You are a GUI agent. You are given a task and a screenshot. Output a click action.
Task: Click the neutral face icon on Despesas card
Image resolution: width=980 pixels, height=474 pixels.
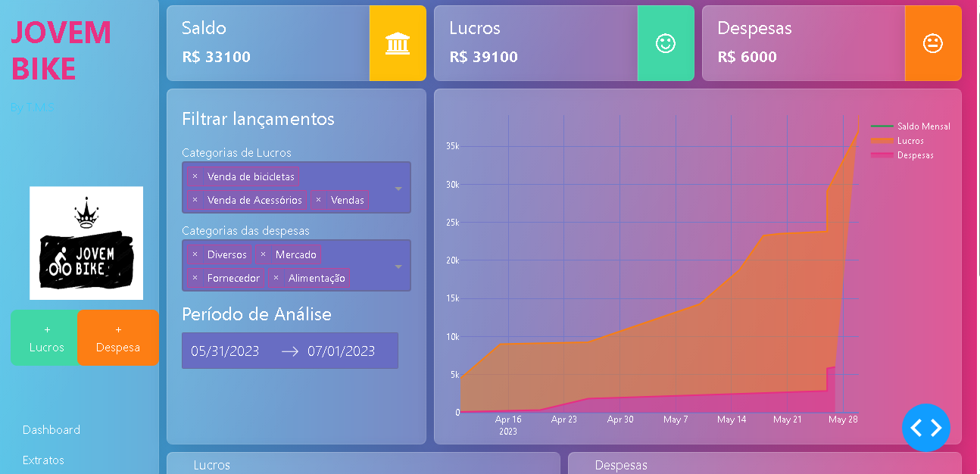coord(933,43)
